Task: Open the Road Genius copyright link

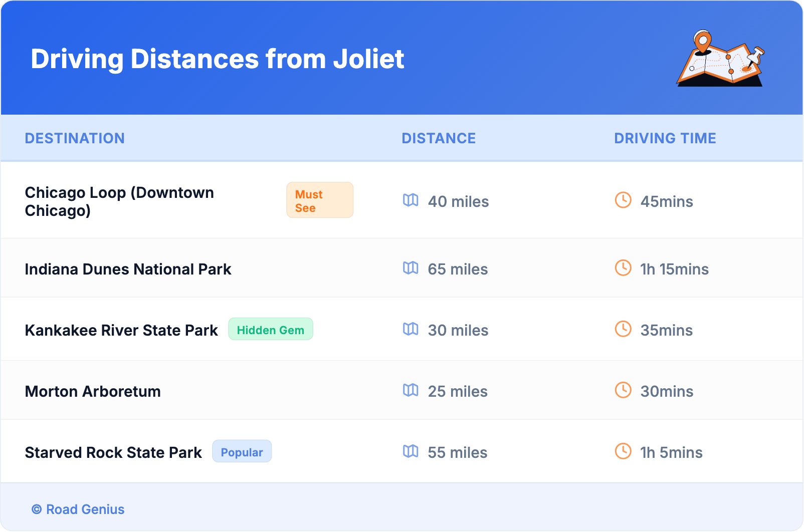Action: [78, 509]
